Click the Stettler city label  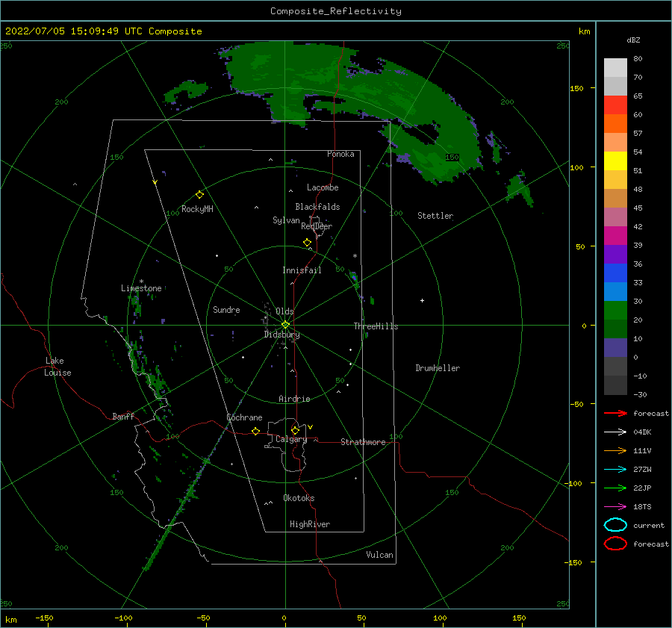[x=435, y=216]
